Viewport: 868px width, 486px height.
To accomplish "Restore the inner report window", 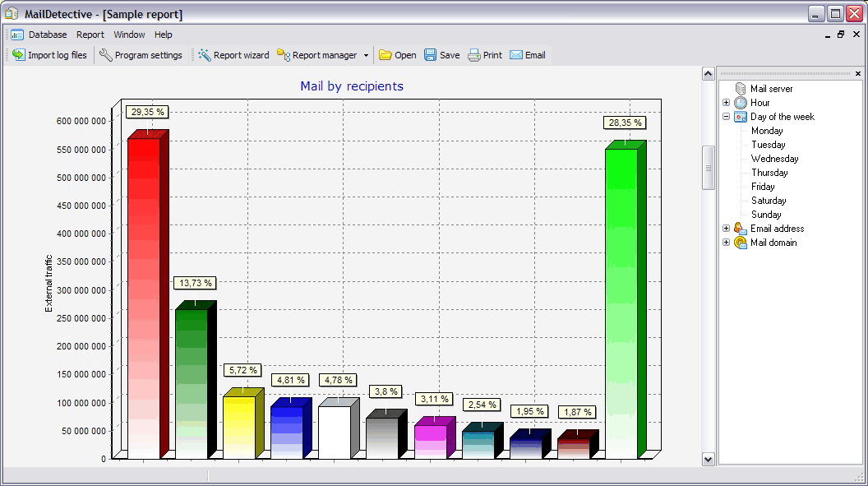I will [x=841, y=35].
